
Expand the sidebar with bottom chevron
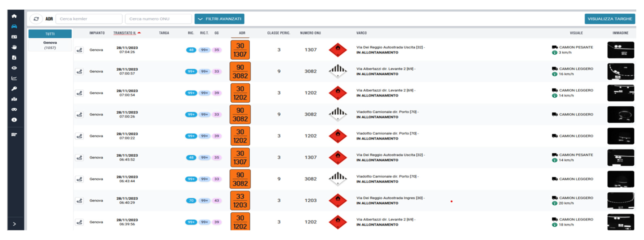coord(14,224)
